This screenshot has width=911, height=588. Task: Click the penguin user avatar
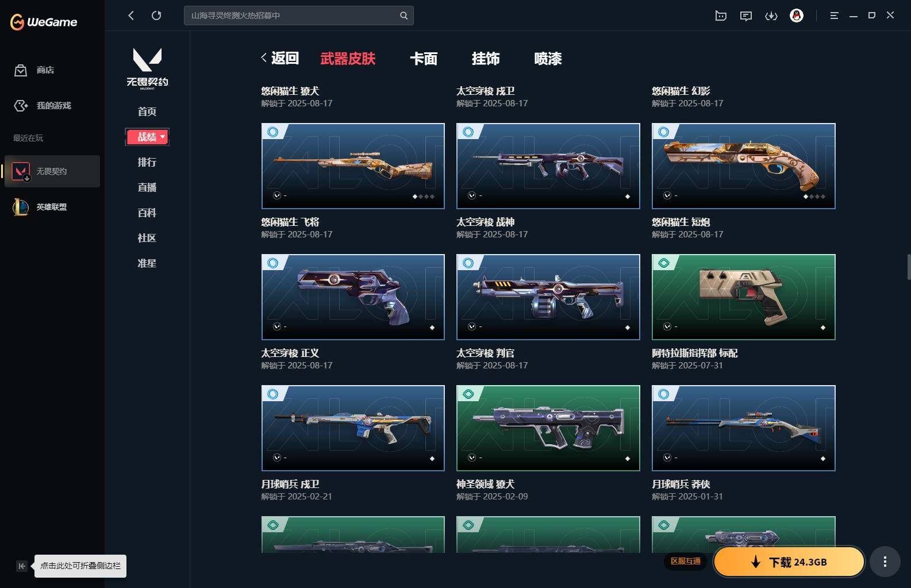(x=797, y=16)
